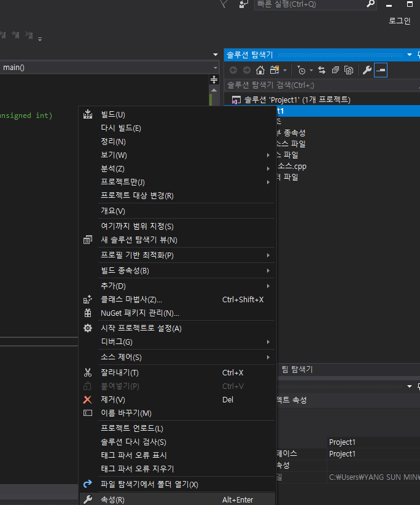Switch to the 팀 탐색기 tab
Viewport: 420px width, 505px height.
click(297, 369)
